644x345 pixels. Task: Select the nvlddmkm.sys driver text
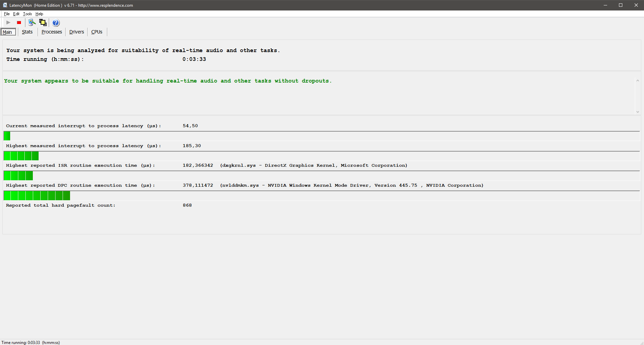pyautogui.click(x=352, y=185)
